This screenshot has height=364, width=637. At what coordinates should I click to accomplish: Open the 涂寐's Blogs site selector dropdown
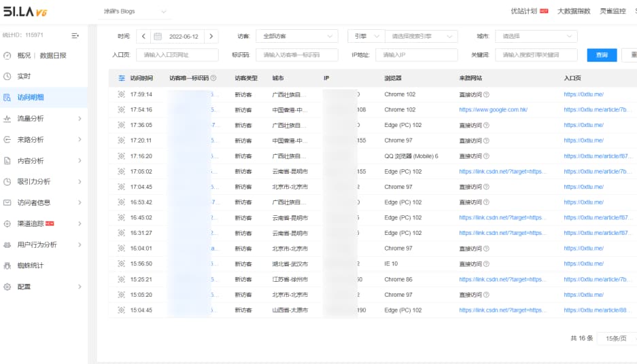coord(135,12)
